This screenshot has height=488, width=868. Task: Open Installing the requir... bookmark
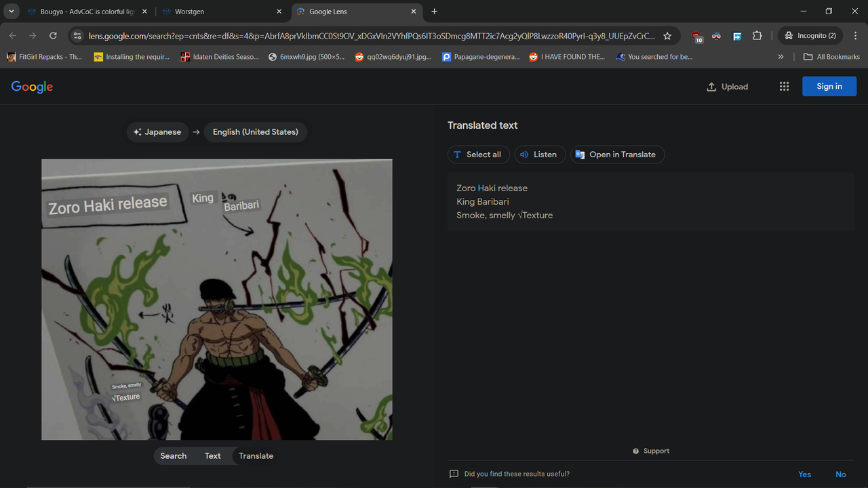132,57
